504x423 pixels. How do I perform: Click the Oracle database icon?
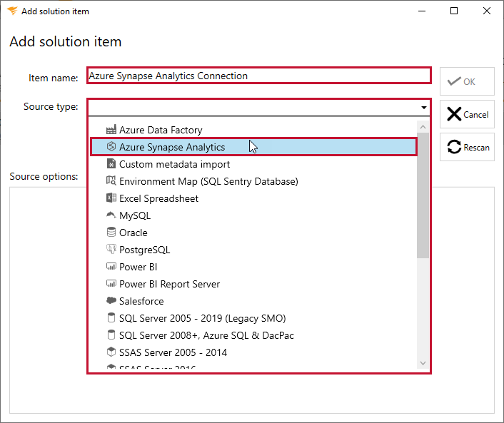point(111,233)
